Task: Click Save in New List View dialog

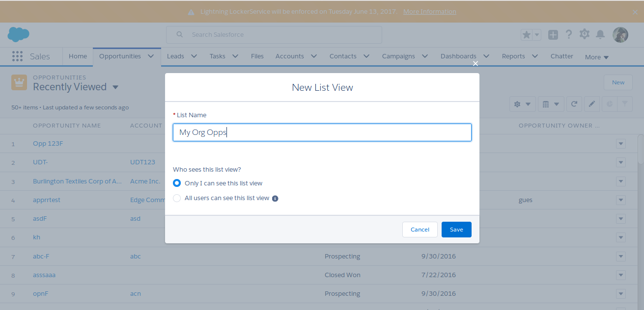Action: pos(456,230)
